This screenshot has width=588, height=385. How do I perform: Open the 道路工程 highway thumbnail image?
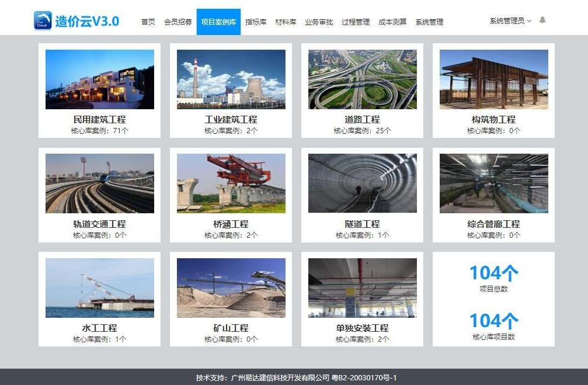pos(362,79)
